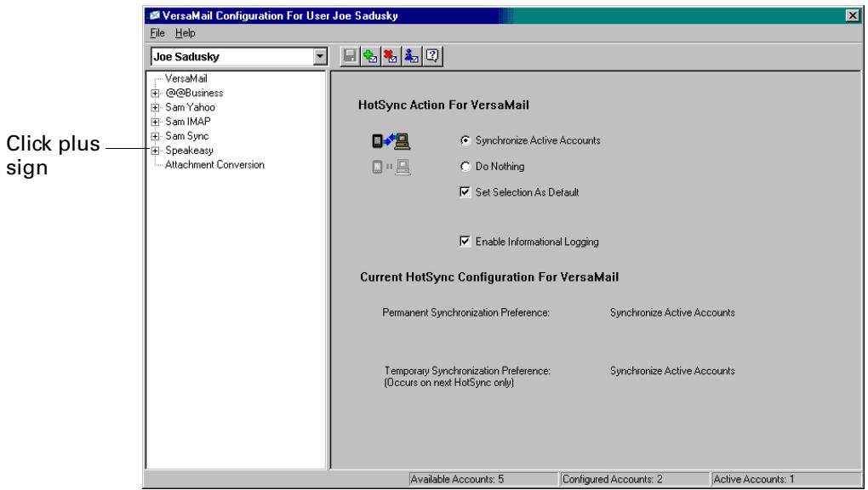Click the Permanent Synchronization Preference label

[465, 313]
